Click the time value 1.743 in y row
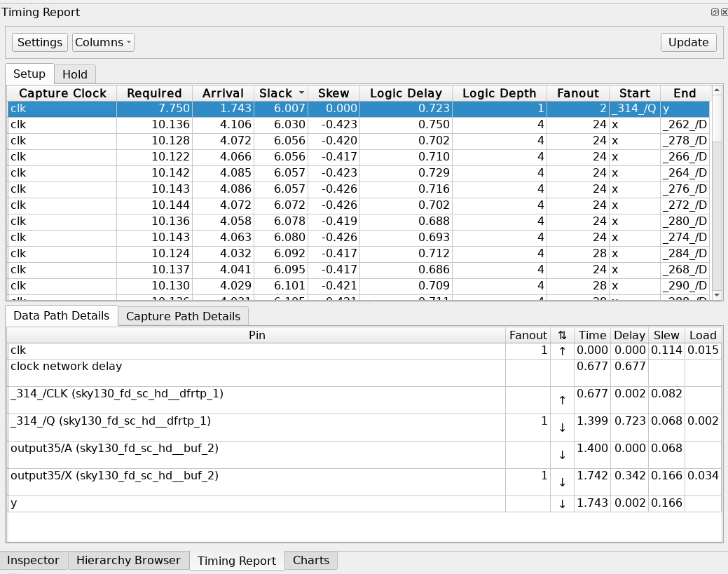728x574 pixels. coord(593,503)
